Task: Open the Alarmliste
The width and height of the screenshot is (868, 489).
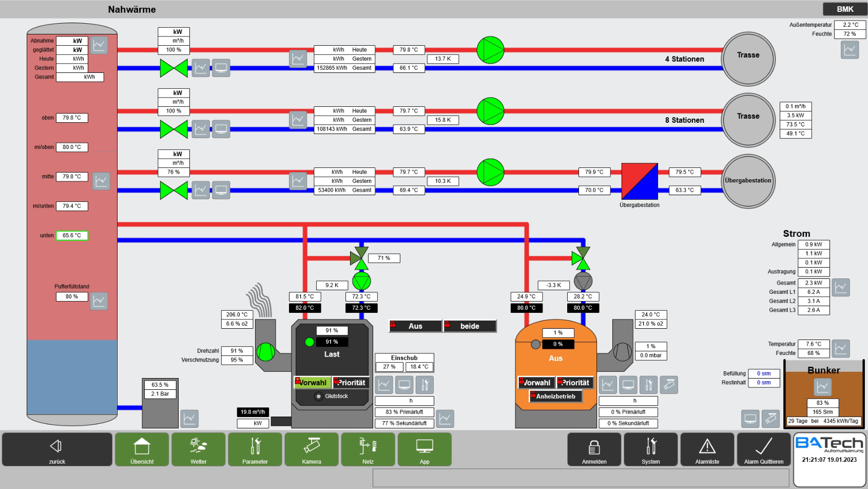Action: point(707,449)
